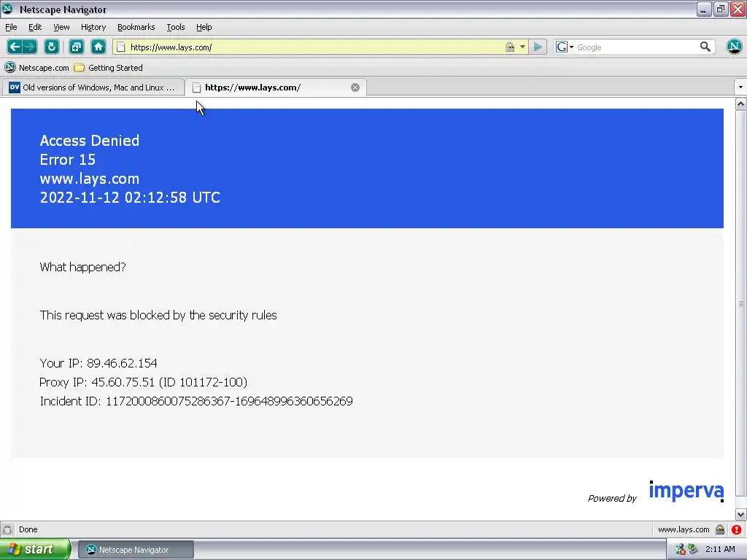
Task: Click the Netscape throbber logo
Action: click(734, 46)
